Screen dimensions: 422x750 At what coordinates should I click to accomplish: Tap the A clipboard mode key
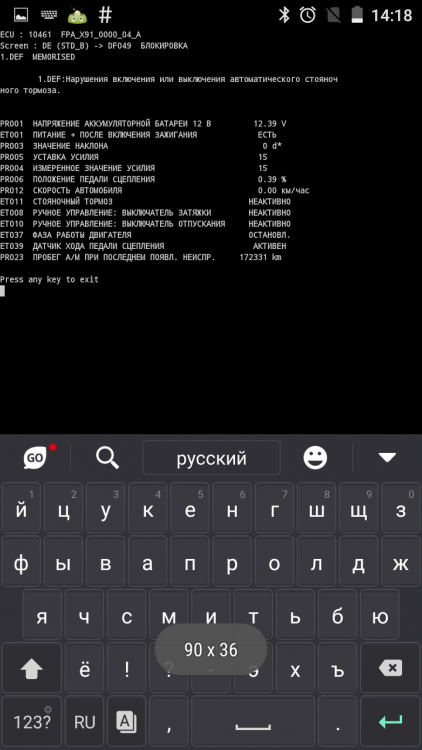[126, 722]
